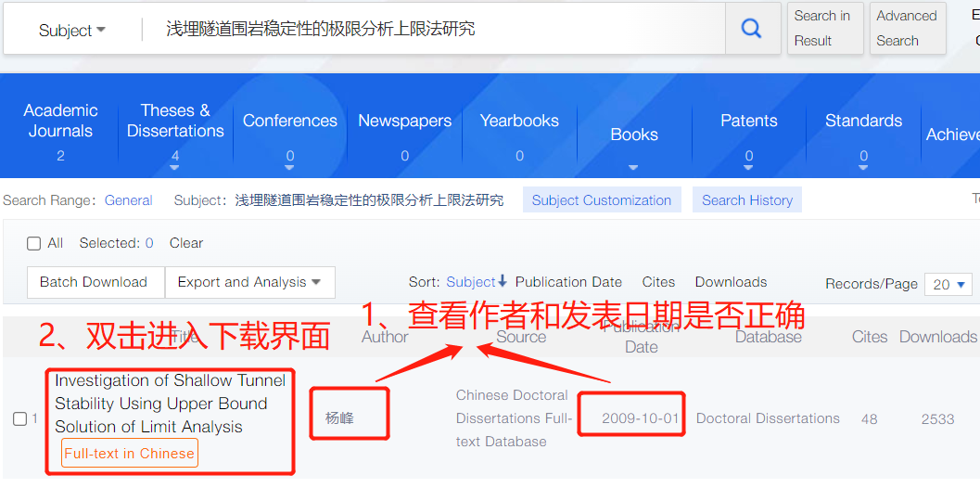Screen dimensions: 980x488
Task: Open Search History
Action: 747,200
